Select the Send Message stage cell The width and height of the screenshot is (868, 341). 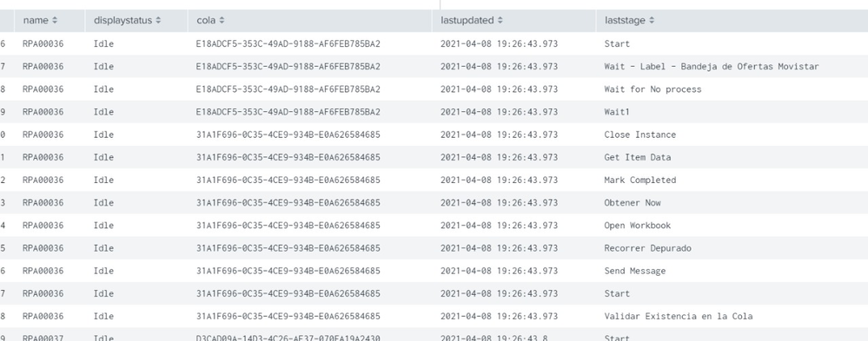pyautogui.click(x=635, y=270)
